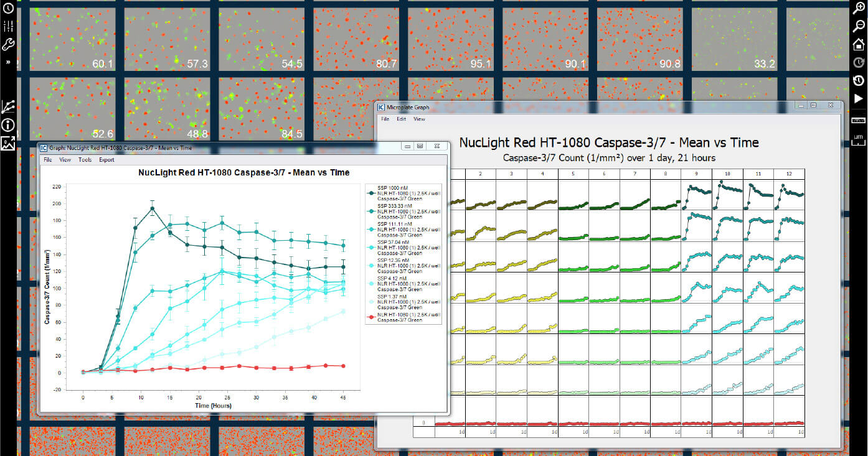The image size is (868, 456).
Task: Minimize the Microplate Graph window
Action: (801, 106)
